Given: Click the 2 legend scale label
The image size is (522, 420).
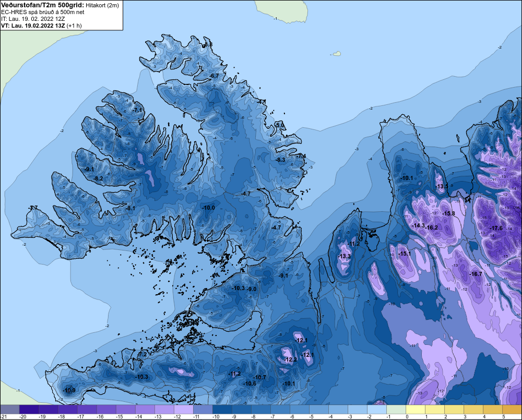Looking at the screenshot, I should click(x=446, y=417).
